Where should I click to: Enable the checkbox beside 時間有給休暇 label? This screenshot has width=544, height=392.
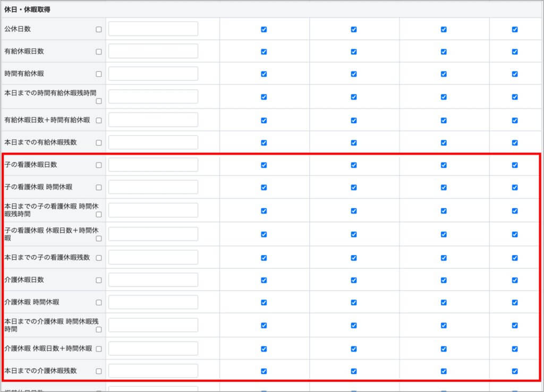click(98, 74)
